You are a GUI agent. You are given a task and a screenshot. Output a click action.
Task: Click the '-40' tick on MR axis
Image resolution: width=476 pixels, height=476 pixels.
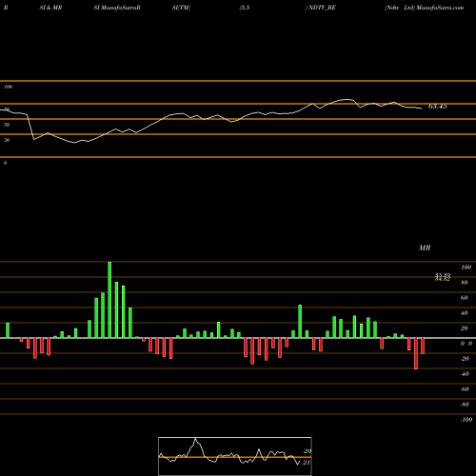465,374
